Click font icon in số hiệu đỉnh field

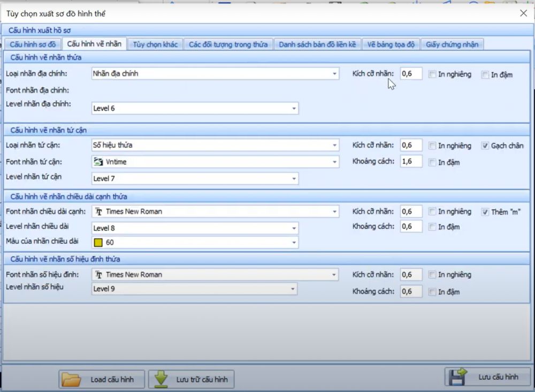98,275
